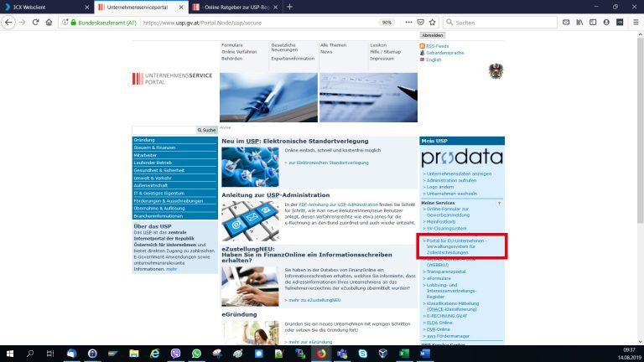644x362 pixels.
Task: Follow zur Elektronischen Standortverlegung link
Action: click(327, 163)
